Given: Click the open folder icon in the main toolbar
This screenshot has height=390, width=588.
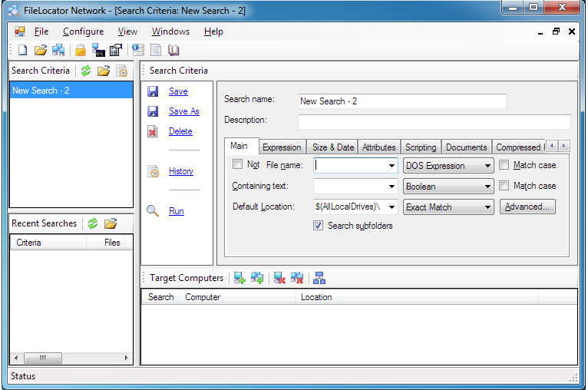Looking at the screenshot, I should tap(40, 50).
